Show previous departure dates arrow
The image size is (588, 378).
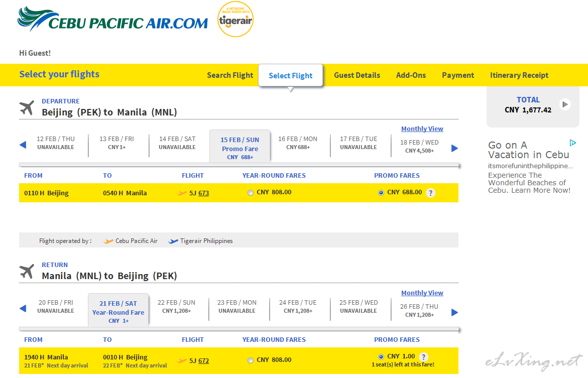point(23,145)
